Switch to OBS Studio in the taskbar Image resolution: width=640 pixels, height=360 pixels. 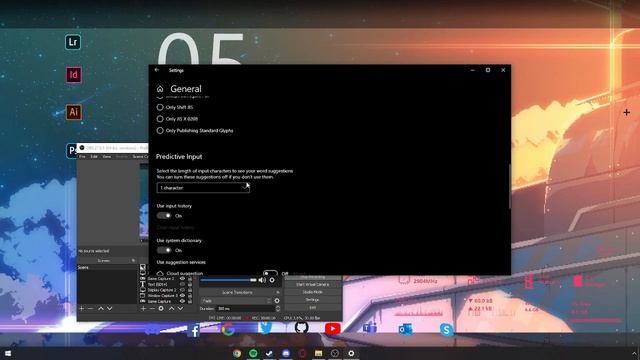pyautogui.click(x=335, y=353)
